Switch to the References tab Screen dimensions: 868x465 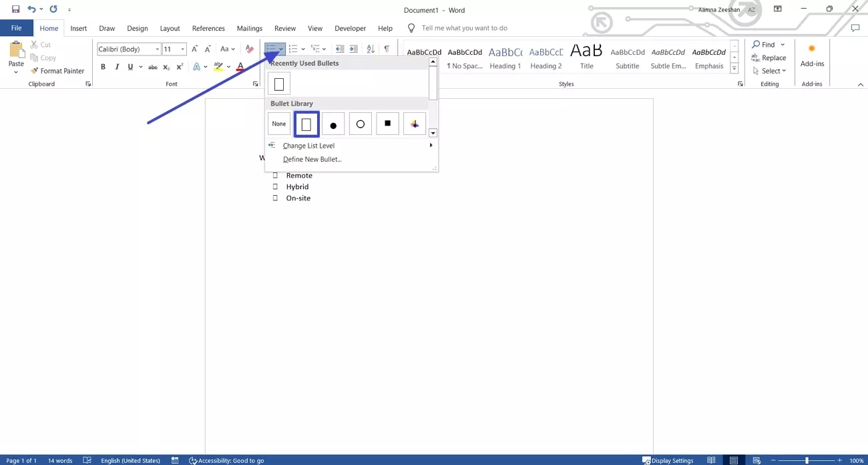coord(208,28)
